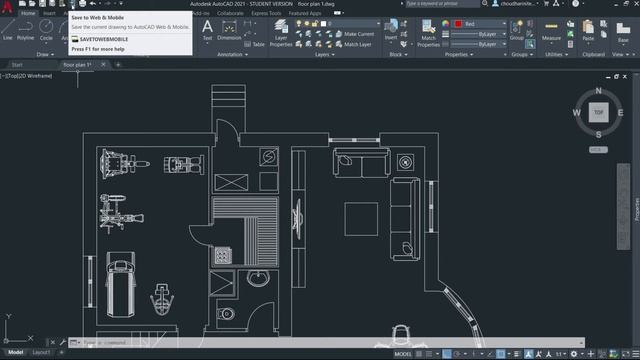Click the Save to Web & Mobile icon

click(x=72, y=4)
